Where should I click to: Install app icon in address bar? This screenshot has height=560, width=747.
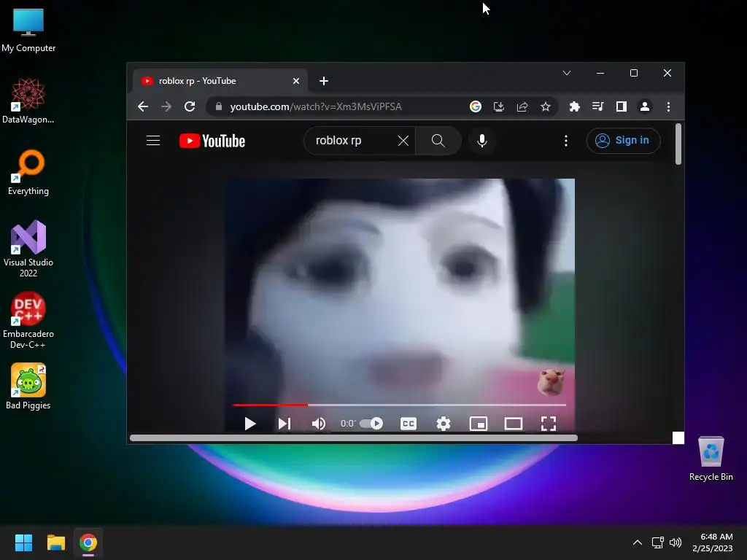[499, 106]
